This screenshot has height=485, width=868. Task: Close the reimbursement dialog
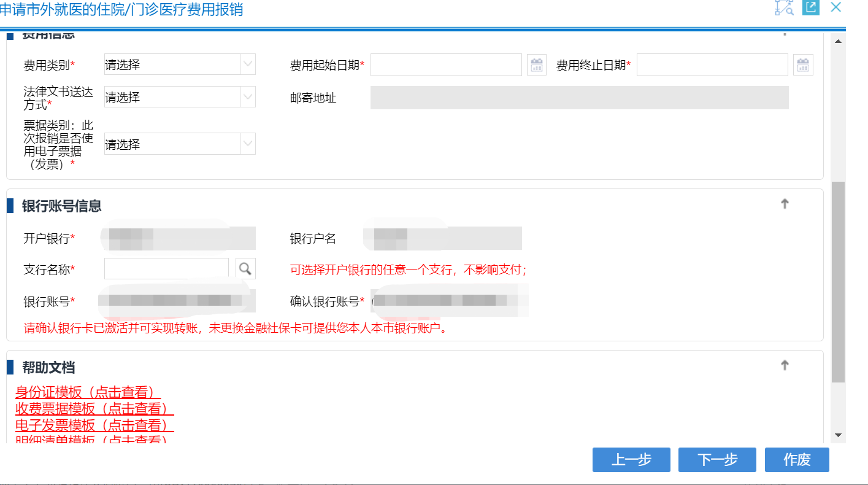click(x=835, y=7)
